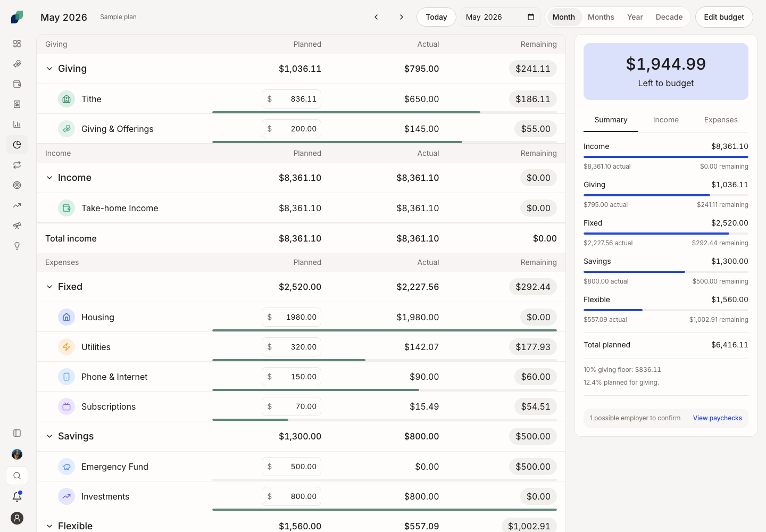Click the hand-with-heart giving icon in sidebar

tap(17, 64)
